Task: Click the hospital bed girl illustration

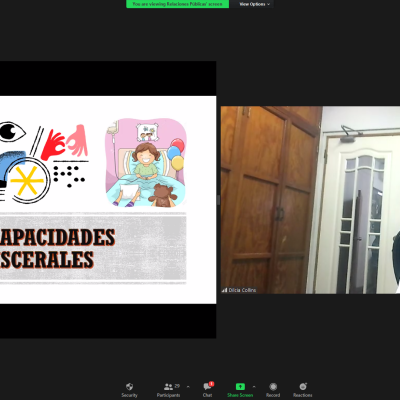Action: [x=145, y=162]
